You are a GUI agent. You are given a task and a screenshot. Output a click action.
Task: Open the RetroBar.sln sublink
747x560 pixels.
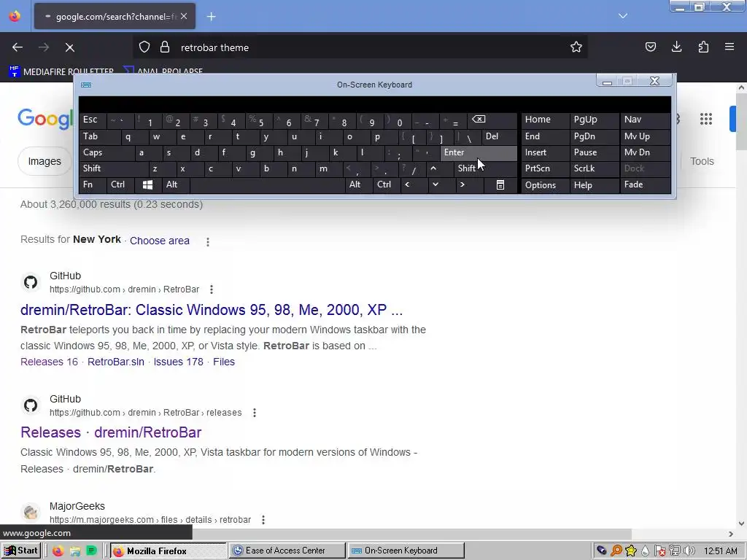click(116, 362)
